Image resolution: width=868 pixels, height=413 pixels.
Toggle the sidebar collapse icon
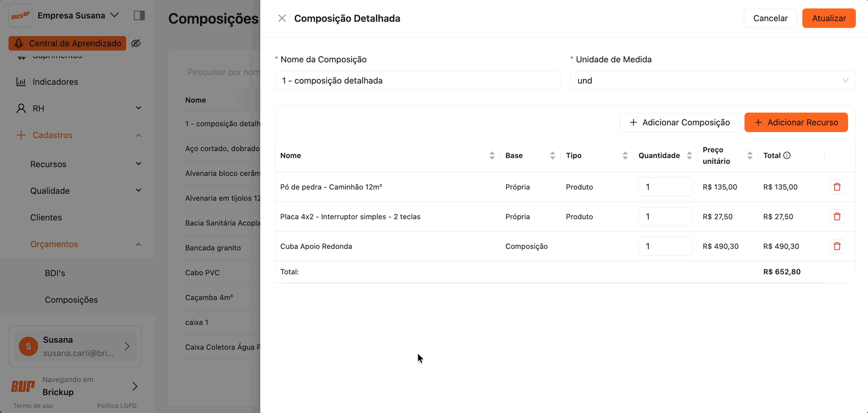pos(139,15)
